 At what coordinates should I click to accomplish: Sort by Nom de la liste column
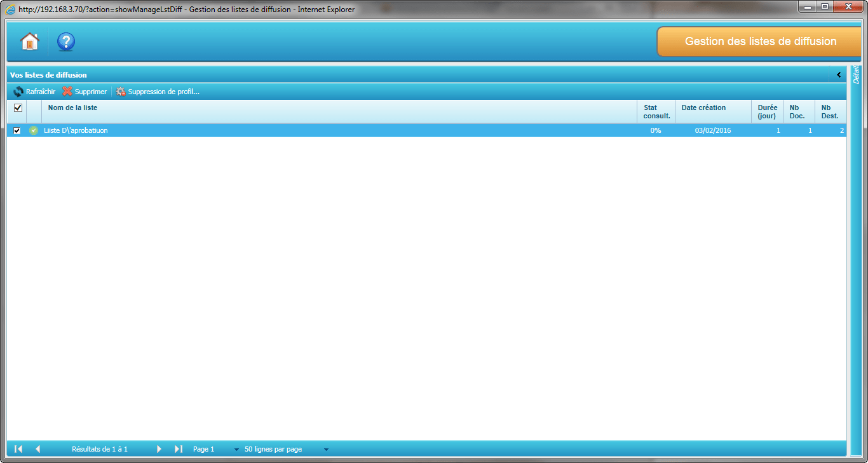click(x=72, y=108)
